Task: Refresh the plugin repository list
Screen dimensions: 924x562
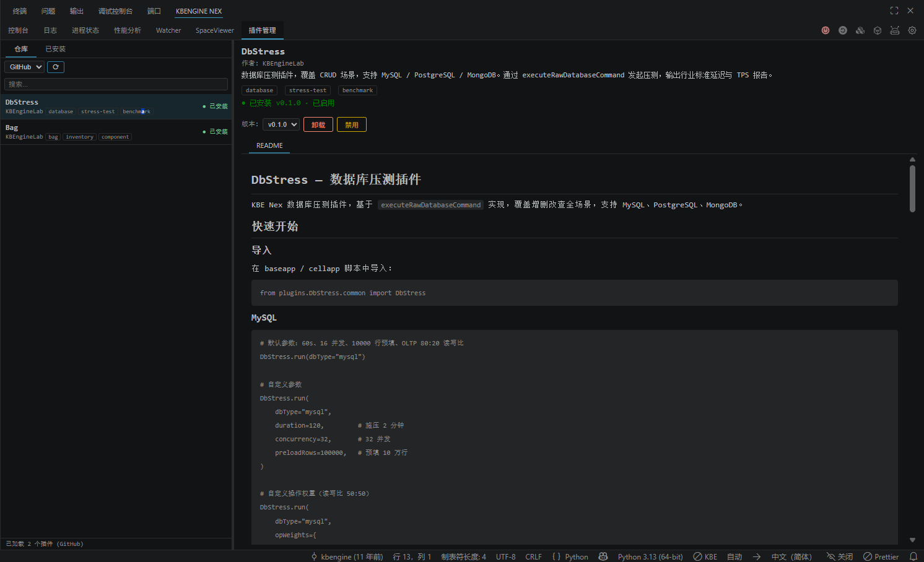Action: point(56,67)
